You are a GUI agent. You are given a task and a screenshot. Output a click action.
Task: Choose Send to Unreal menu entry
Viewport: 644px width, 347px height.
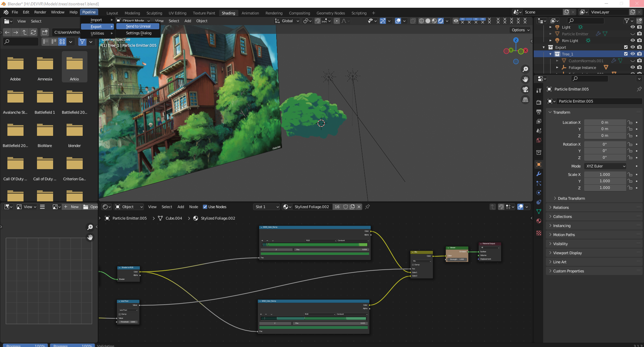tap(138, 26)
